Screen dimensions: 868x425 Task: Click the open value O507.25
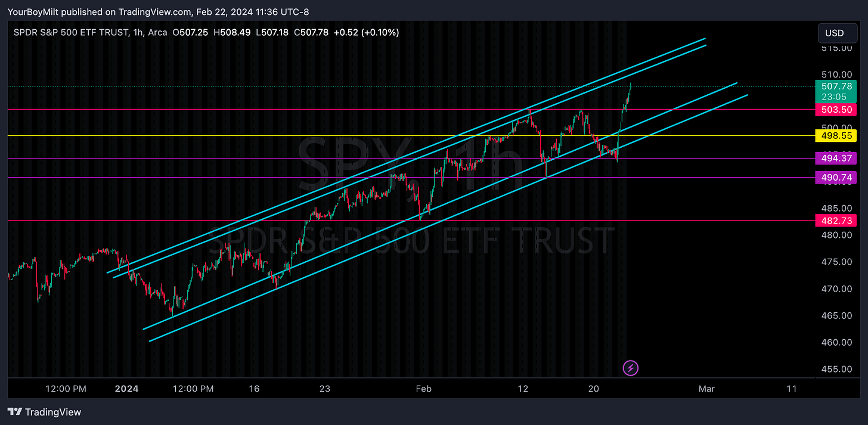190,32
